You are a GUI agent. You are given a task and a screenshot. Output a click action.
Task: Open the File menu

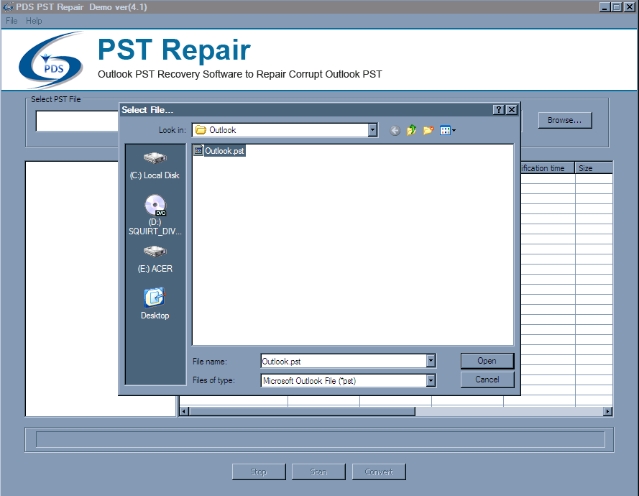11,20
